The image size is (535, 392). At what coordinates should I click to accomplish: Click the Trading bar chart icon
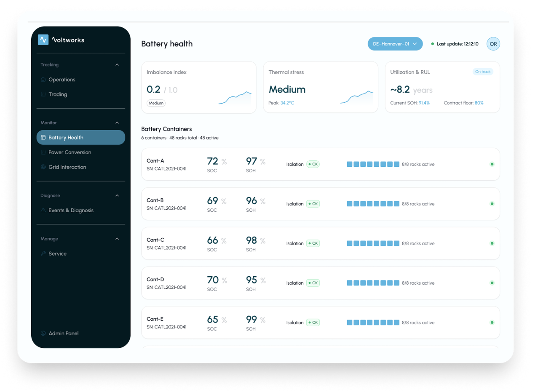click(43, 94)
